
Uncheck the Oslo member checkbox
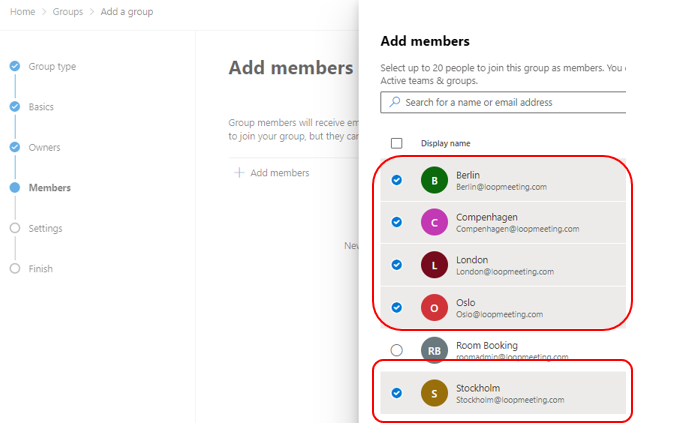[397, 307]
